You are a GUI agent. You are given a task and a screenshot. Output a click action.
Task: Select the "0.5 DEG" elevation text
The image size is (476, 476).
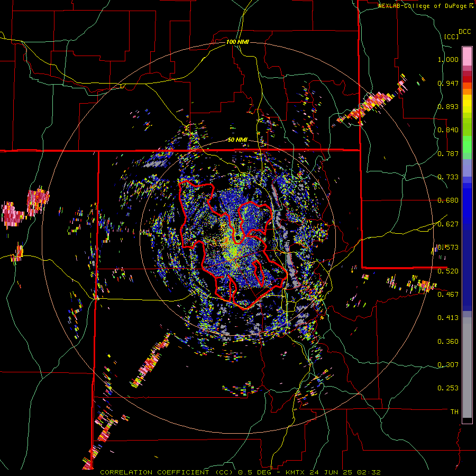[255, 472]
